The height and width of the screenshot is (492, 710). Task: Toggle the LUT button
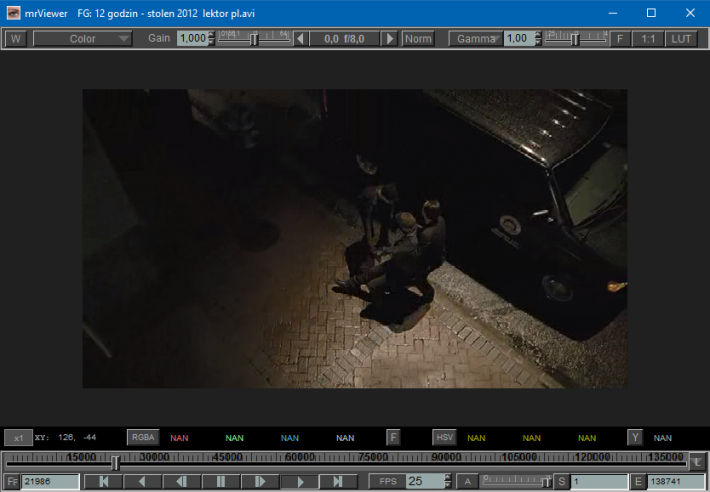681,39
